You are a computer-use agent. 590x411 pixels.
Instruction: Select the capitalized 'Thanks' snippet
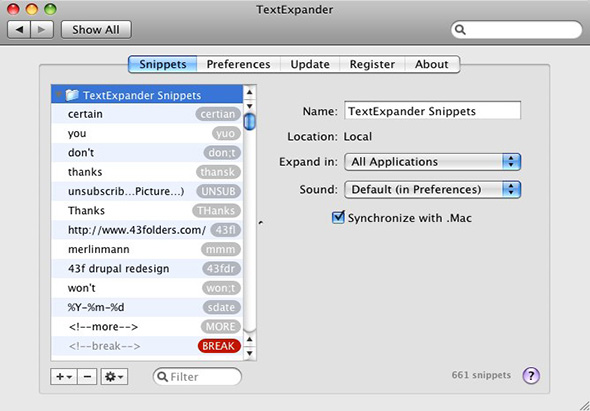(147, 210)
